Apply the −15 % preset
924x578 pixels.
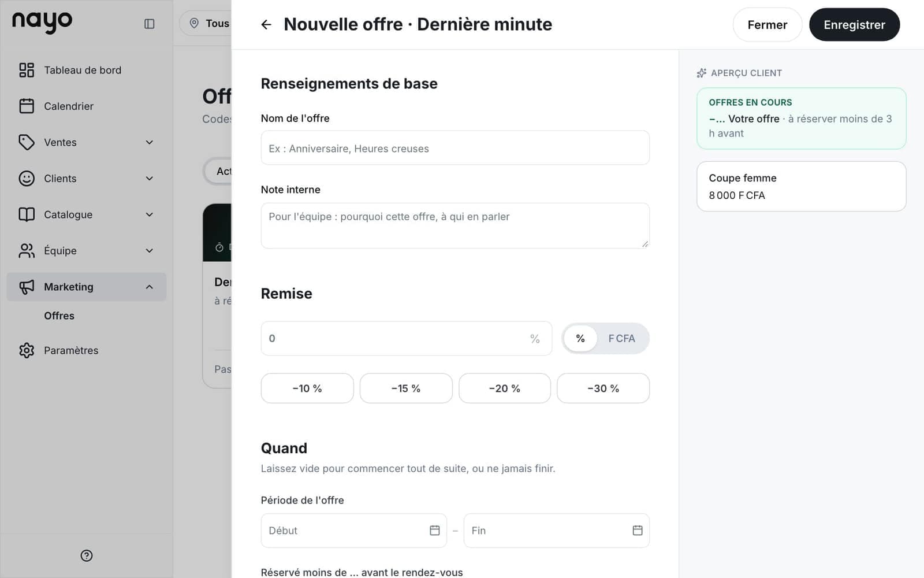(x=406, y=388)
